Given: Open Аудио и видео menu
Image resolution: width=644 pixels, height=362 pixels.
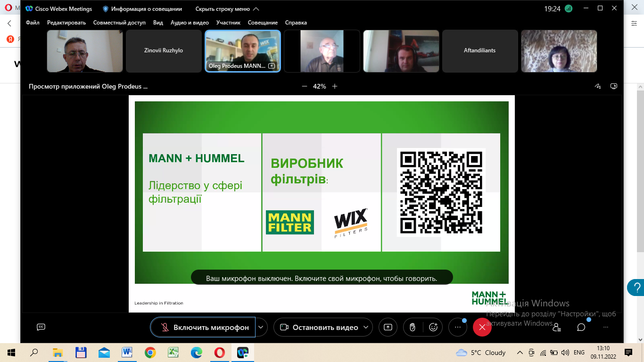Looking at the screenshot, I should point(190,23).
